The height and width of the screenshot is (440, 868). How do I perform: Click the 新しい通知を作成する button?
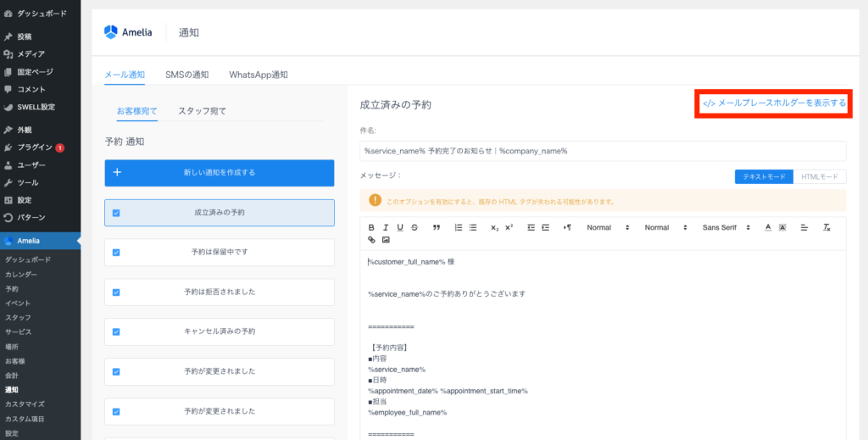[x=220, y=172]
